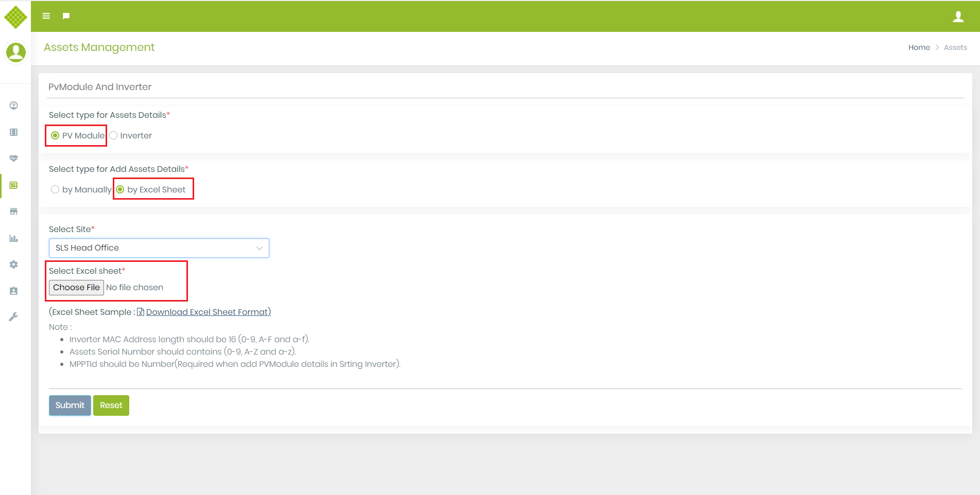980x495 pixels.
Task: Open the sidebar dashboard gauge icon
Action: click(x=13, y=105)
